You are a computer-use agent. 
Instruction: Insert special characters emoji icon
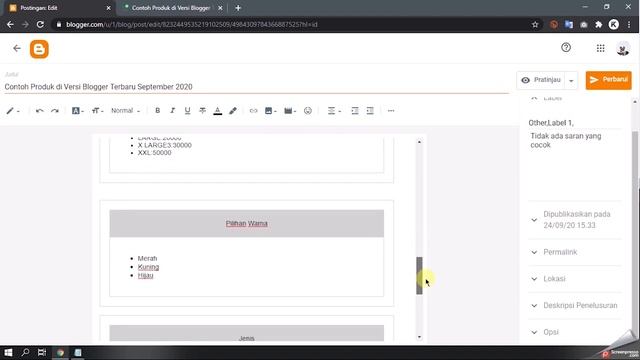click(308, 111)
